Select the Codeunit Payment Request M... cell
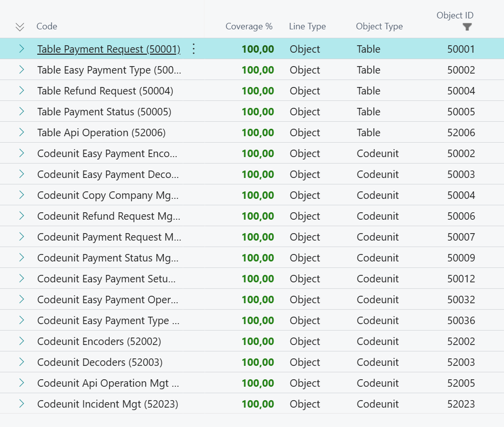 (109, 237)
